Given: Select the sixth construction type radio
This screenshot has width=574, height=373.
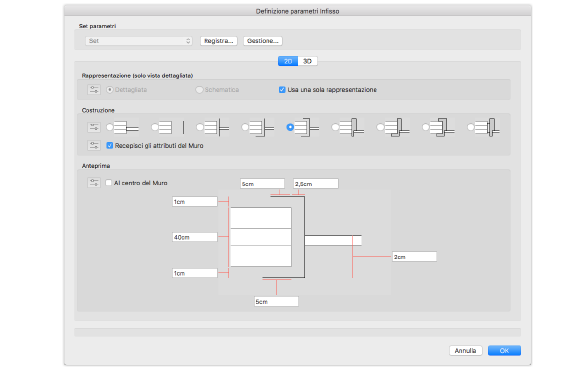Looking at the screenshot, I should click(x=335, y=127).
